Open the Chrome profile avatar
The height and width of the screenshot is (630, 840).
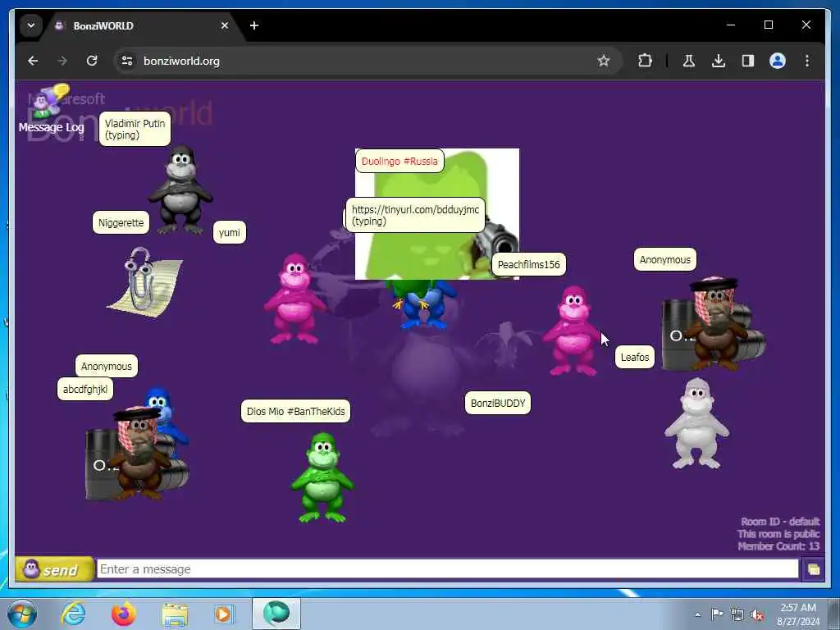click(778, 61)
